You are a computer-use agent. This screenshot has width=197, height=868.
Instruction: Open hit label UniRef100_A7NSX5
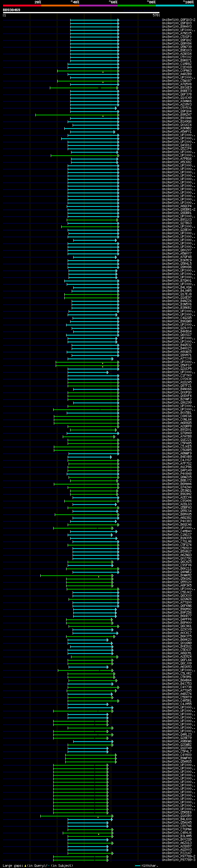click(177, 33)
